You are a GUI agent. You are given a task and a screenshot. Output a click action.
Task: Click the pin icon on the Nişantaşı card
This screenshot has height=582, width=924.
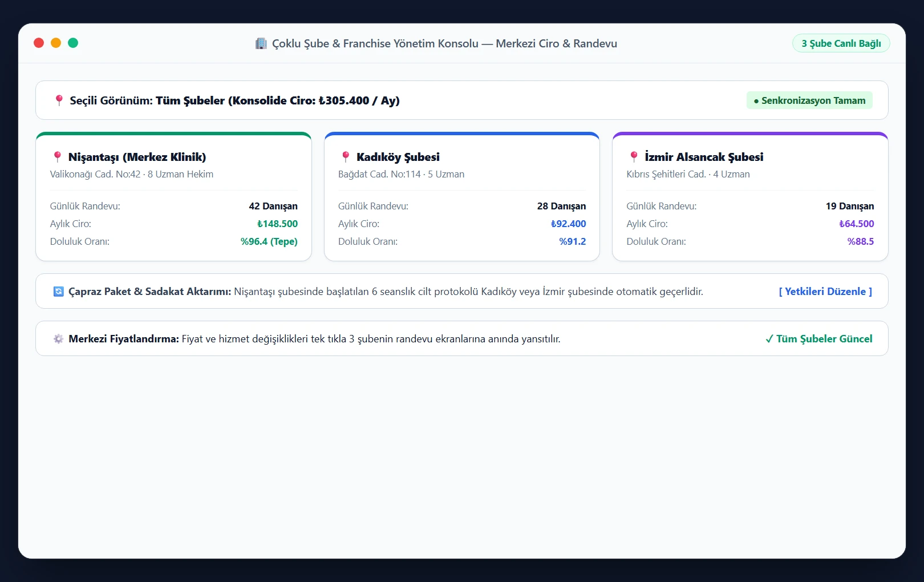(57, 157)
